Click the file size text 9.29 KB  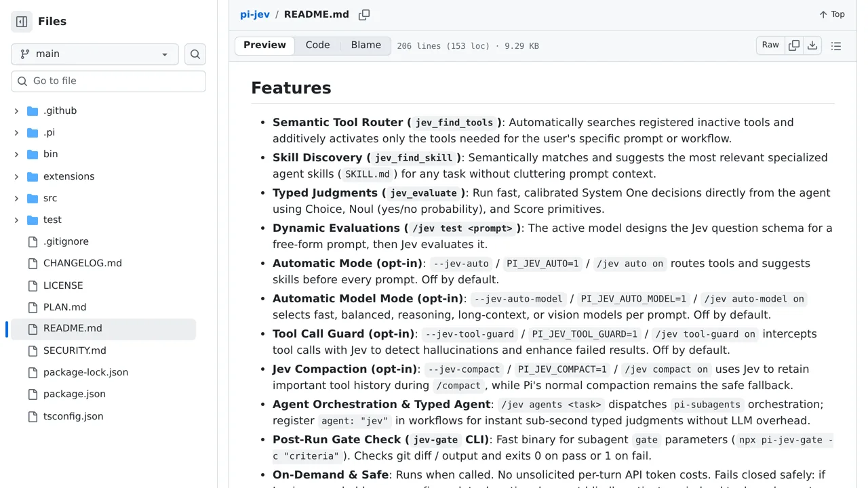pyautogui.click(x=521, y=46)
